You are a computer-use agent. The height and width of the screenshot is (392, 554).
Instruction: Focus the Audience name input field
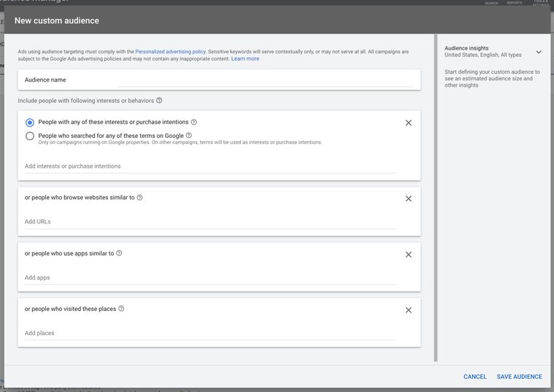265,80
